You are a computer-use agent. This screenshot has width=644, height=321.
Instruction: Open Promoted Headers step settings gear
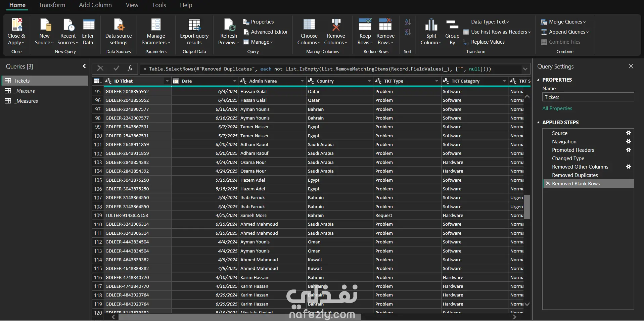[629, 150]
